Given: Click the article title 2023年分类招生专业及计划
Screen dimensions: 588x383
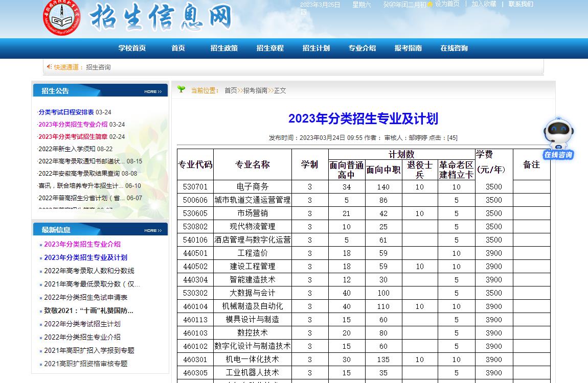Looking at the screenshot, I should [364, 118].
